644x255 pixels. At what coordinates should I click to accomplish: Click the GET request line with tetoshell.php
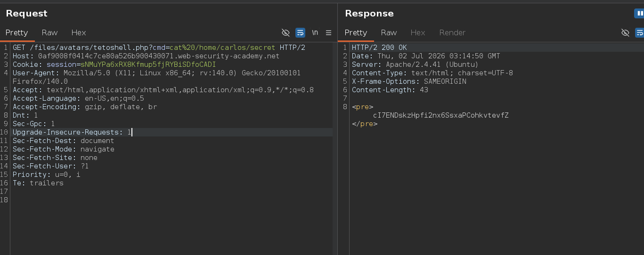159,48
